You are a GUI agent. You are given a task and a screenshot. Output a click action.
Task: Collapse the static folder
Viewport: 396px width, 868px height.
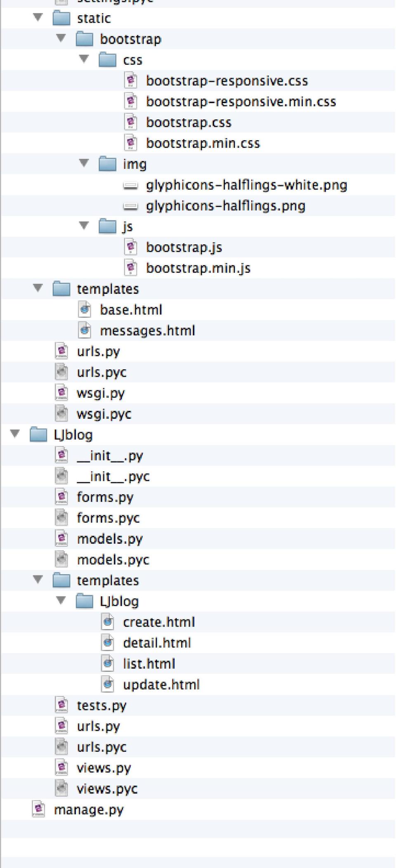[x=38, y=18]
